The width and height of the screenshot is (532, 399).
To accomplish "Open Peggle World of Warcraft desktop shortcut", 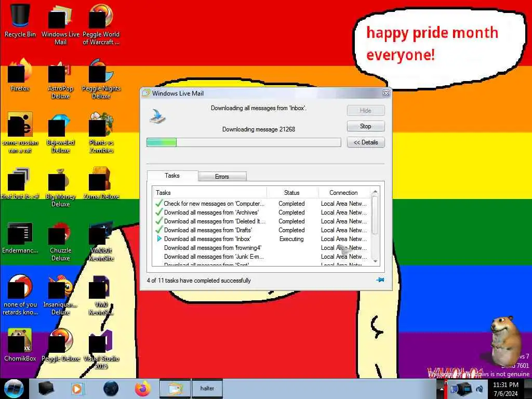I will click(101, 24).
